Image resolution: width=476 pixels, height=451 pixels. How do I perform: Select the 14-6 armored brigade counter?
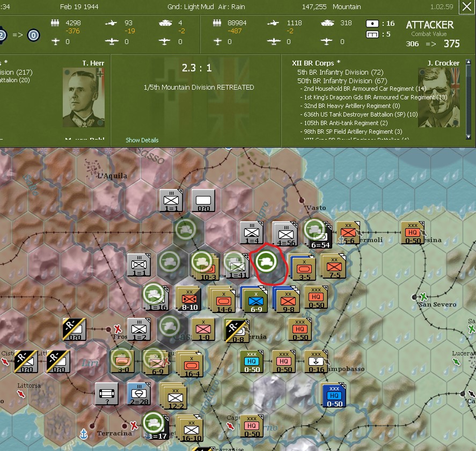point(223,300)
